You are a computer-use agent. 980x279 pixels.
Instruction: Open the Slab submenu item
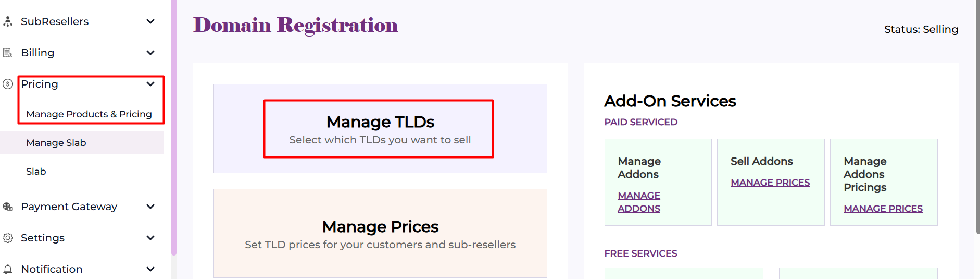coord(36,172)
